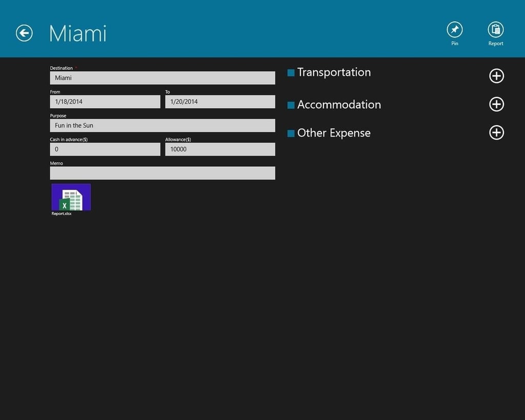Add a new Other Expense entry
525x420 pixels.
pos(496,133)
